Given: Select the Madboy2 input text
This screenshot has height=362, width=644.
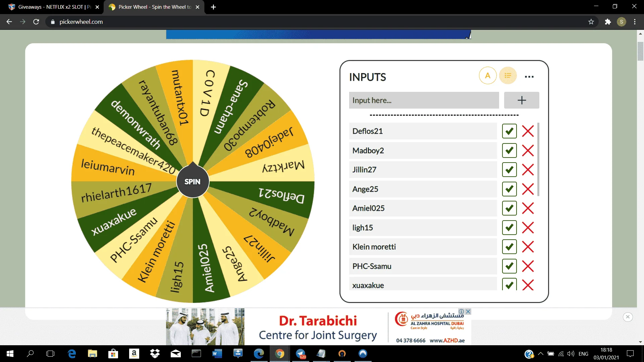Looking at the screenshot, I should (423, 150).
